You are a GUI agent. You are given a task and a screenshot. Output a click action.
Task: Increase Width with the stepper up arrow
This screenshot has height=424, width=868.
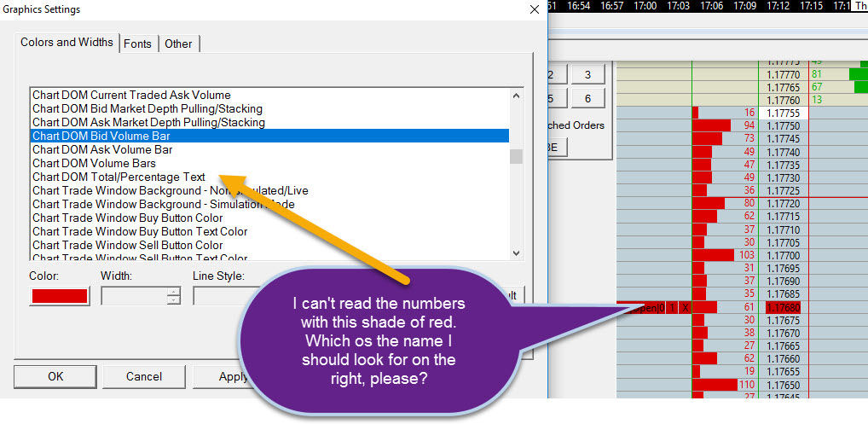pyautogui.click(x=174, y=293)
